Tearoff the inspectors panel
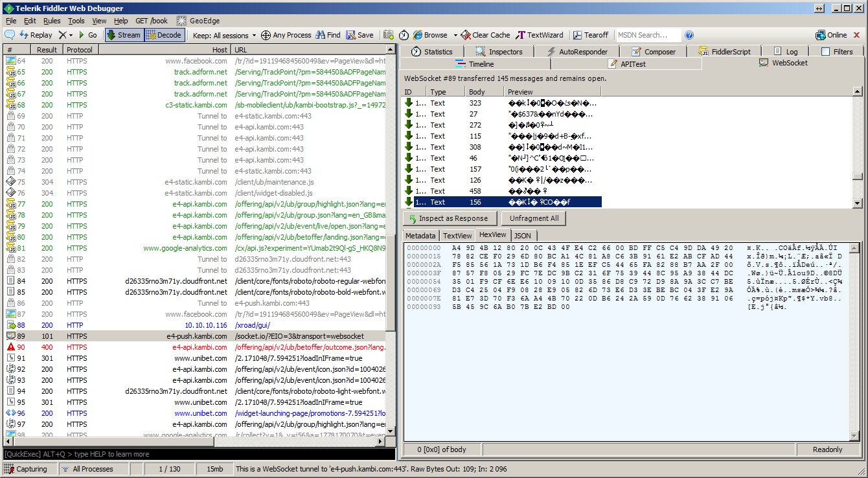Viewport: 868px width, 478px height. (x=590, y=35)
